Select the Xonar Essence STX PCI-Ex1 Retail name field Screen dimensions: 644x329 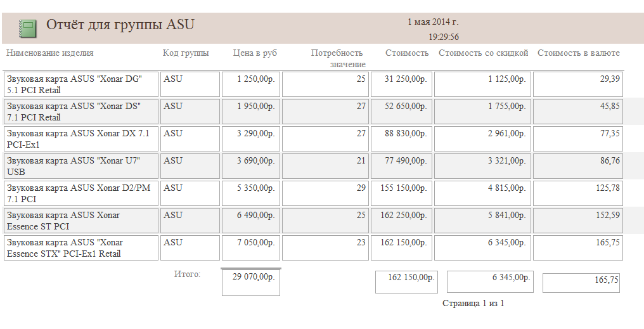tap(81, 248)
